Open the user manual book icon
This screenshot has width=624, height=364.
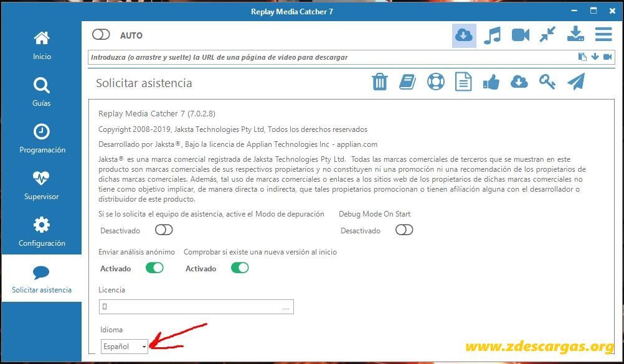click(x=407, y=82)
